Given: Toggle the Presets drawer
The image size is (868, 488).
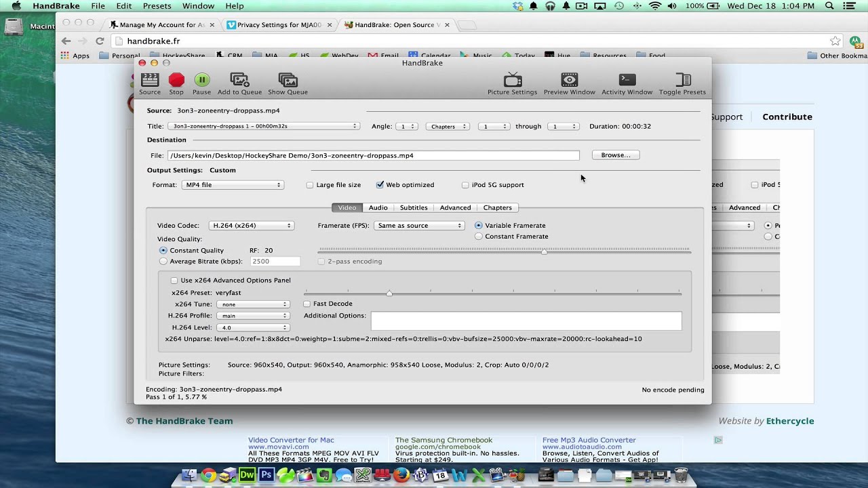Looking at the screenshot, I should [682, 84].
